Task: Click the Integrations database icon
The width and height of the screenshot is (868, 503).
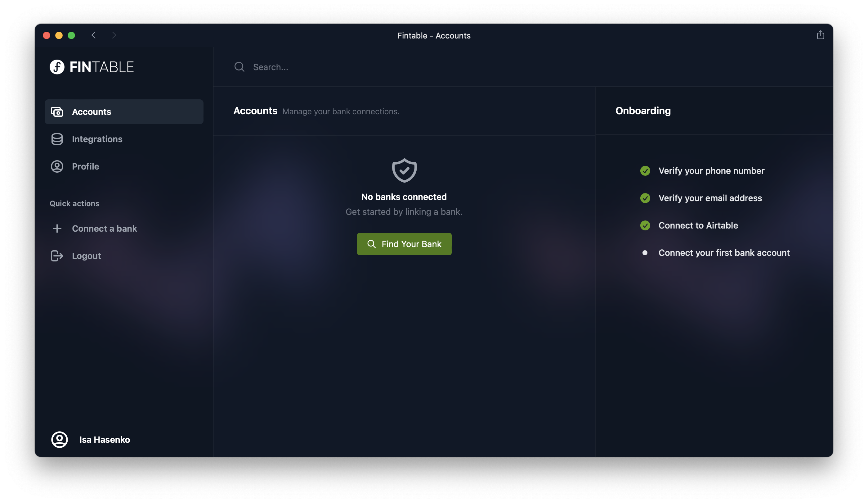Action: pyautogui.click(x=57, y=139)
